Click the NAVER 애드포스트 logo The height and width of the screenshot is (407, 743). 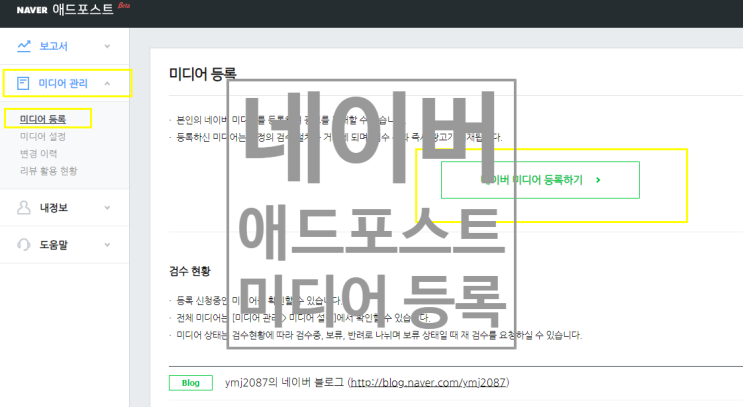[x=65, y=9]
